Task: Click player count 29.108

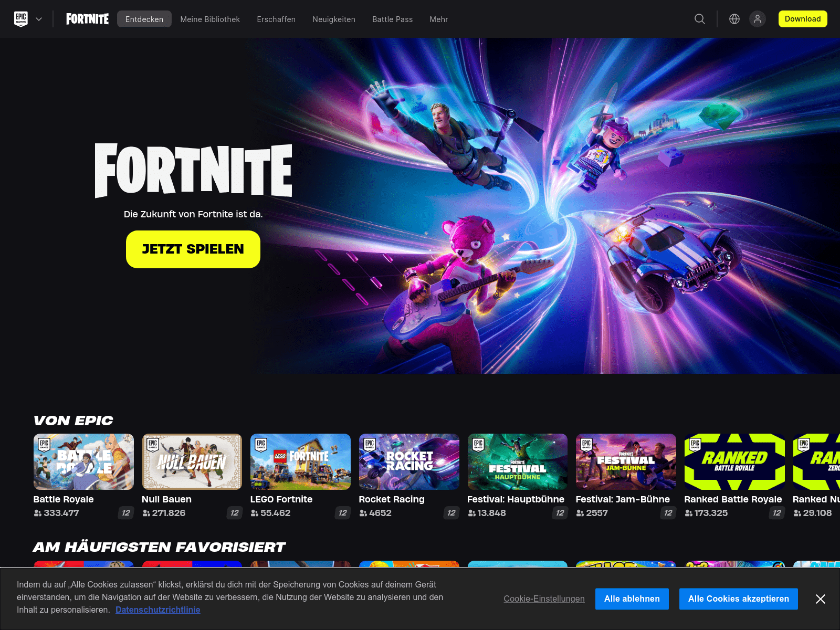Action: click(x=817, y=513)
